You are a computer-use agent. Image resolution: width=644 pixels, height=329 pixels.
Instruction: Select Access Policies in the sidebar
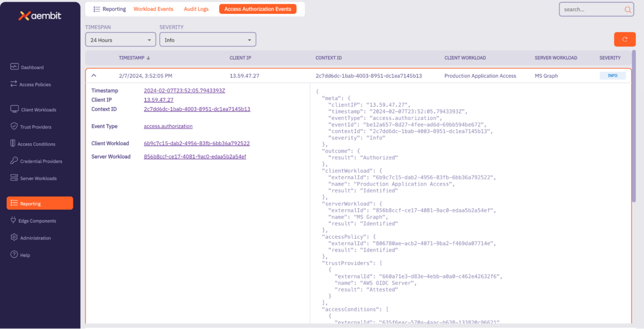34,84
